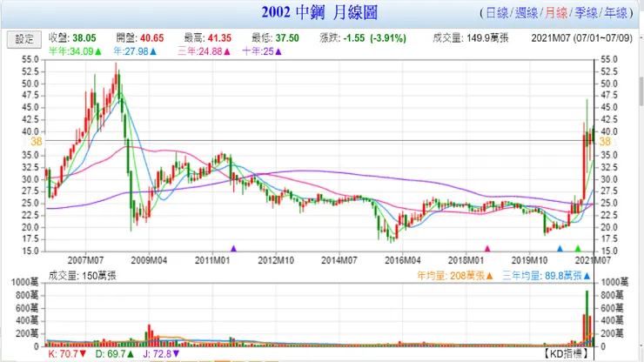The height and width of the screenshot is (362, 644).
Task: Click the pink three-year marker triangle on time axis
Action: pos(487,248)
